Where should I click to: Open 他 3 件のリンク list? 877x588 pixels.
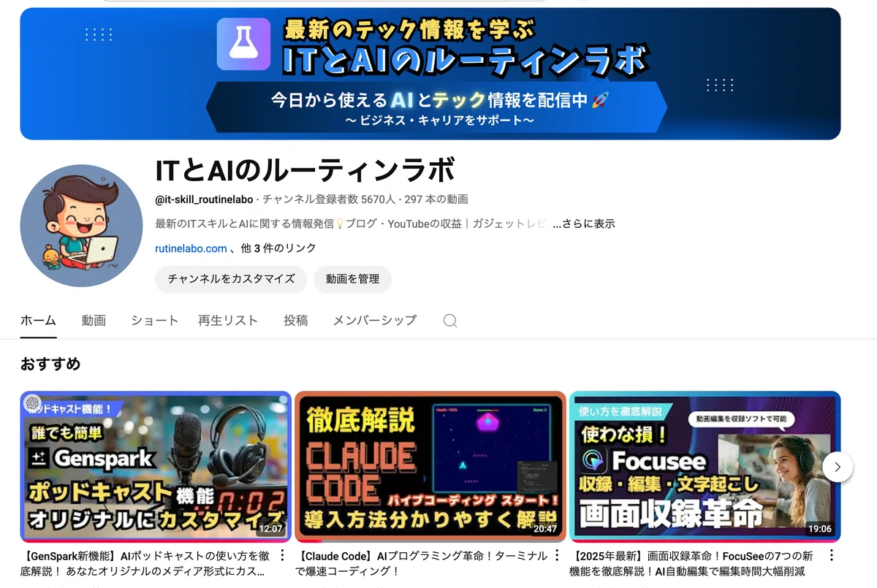278,248
